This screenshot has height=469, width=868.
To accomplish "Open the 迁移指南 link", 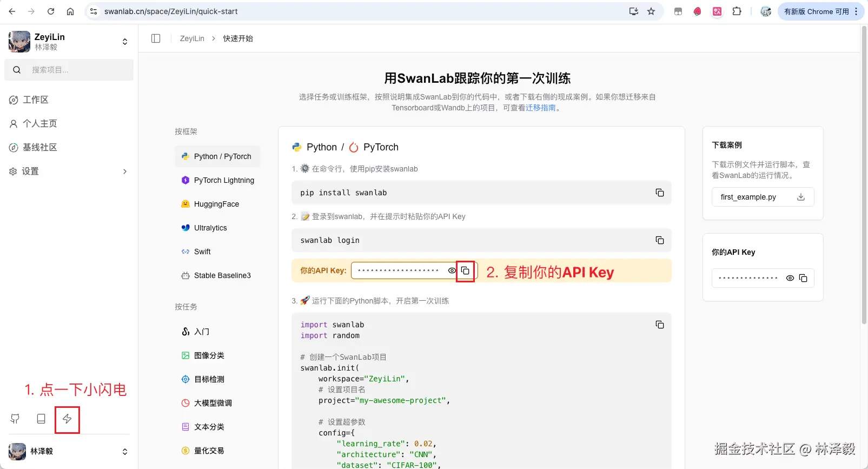I will coord(541,108).
